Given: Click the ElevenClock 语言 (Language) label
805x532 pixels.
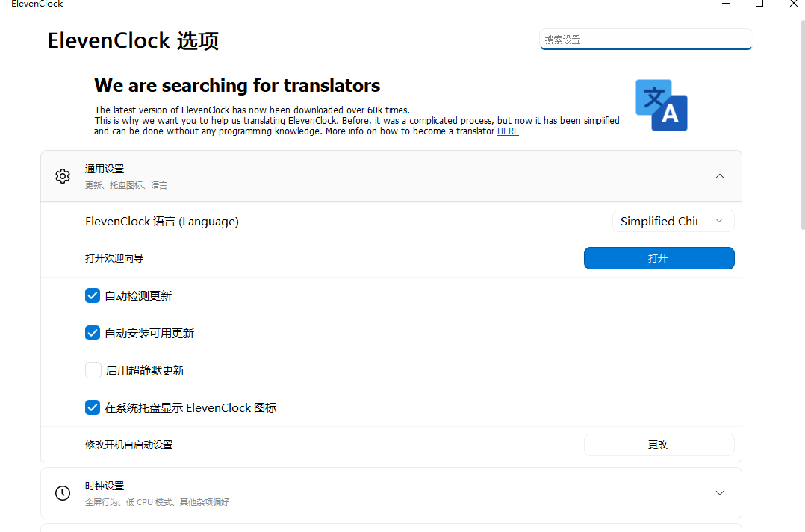Looking at the screenshot, I should click(162, 222).
